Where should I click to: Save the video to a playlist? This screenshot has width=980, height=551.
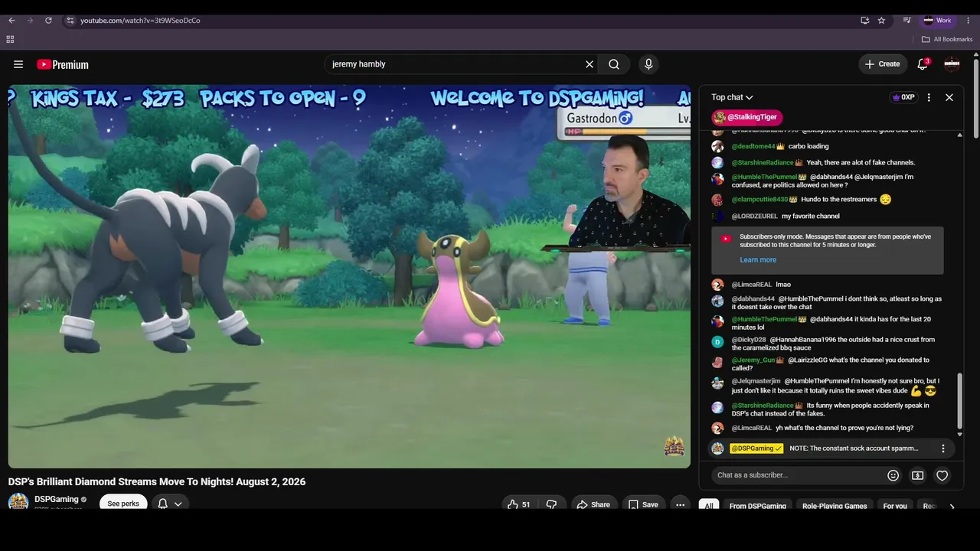[x=643, y=504]
